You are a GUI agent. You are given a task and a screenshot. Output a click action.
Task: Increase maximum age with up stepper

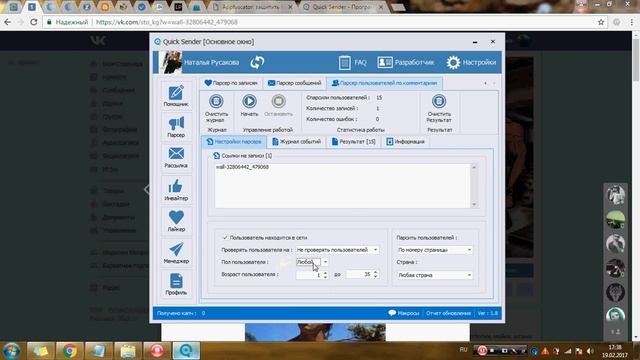[376, 273]
